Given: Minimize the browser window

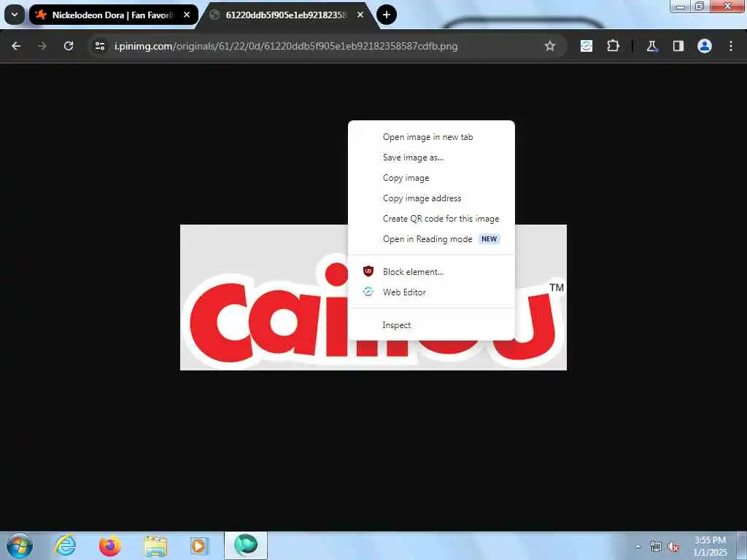Looking at the screenshot, I should [x=681, y=6].
